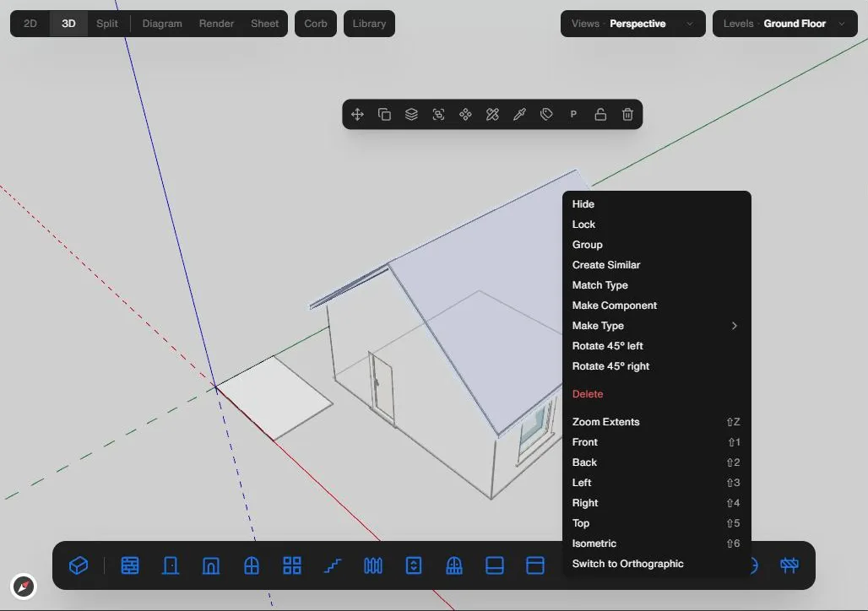Open the Levels Ground Floor dropdown
The width and height of the screenshot is (868, 611).
point(785,24)
